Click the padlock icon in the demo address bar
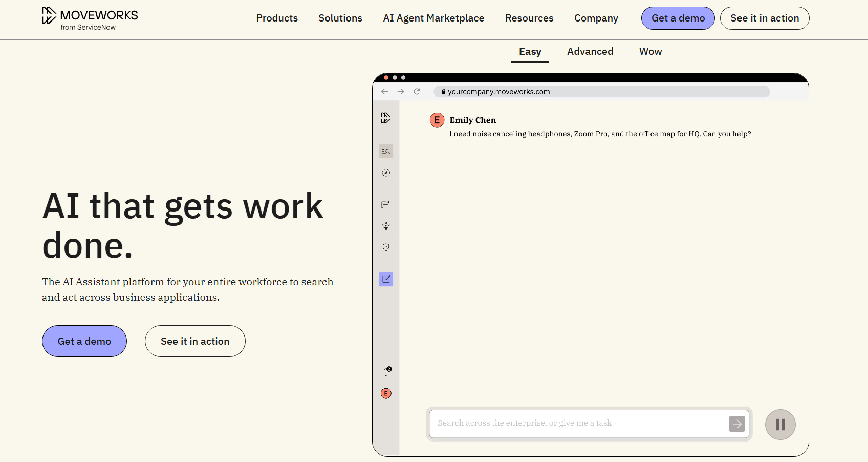Screen dimensions: 868x462 coord(444,92)
